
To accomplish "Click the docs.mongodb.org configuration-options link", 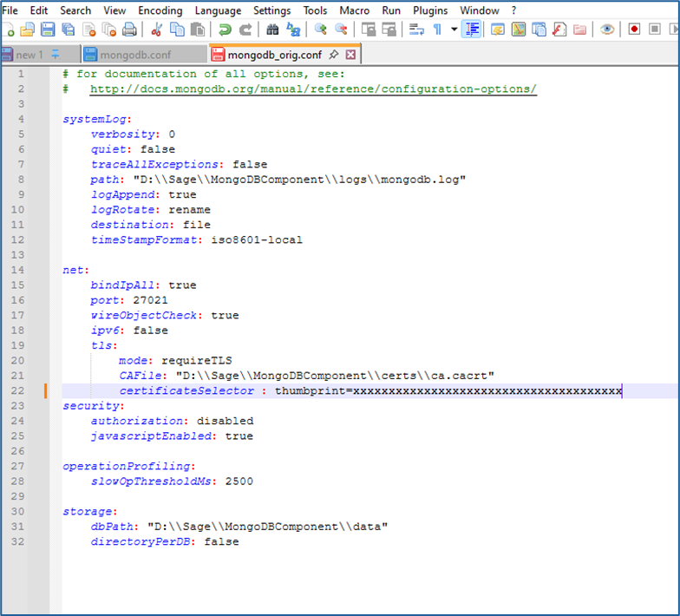I will [313, 89].
